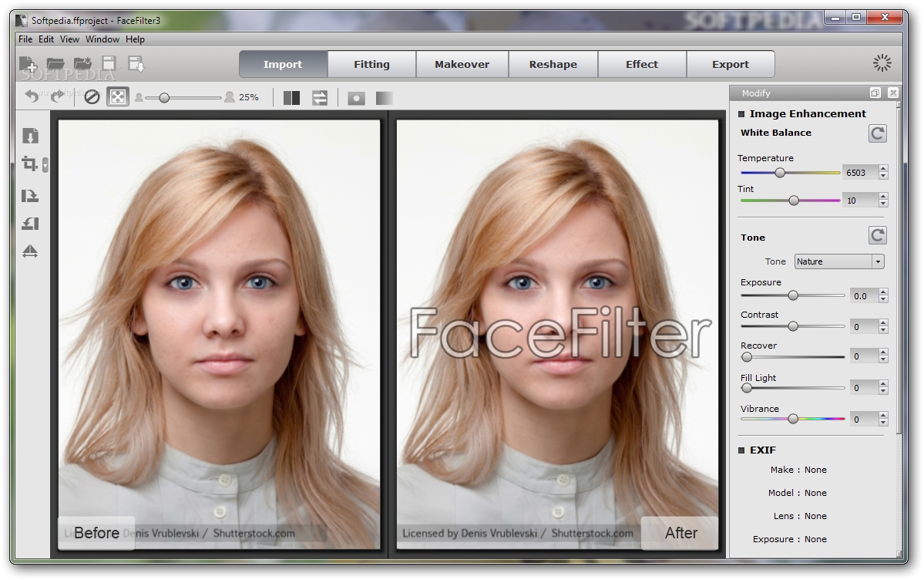Viewport: 924px width, 580px height.
Task: Click the swap before/after arrows icon
Action: [319, 97]
